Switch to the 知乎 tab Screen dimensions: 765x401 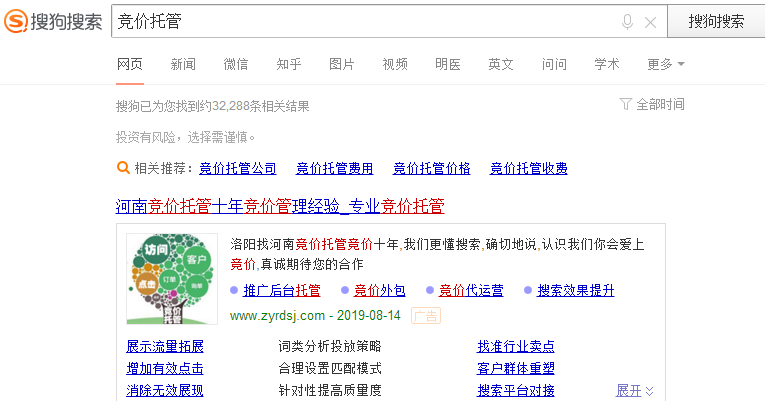point(289,64)
